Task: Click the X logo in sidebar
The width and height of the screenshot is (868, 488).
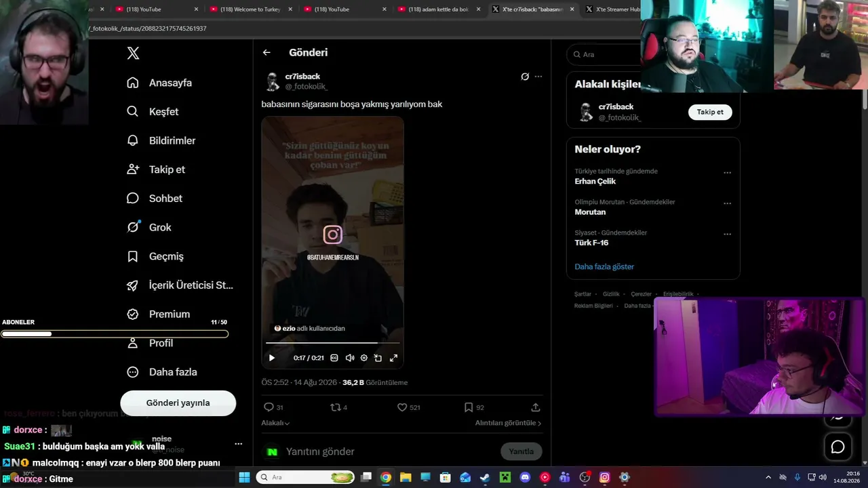Action: coord(133,54)
